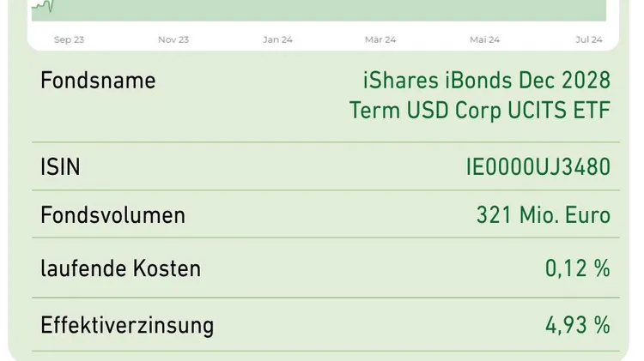Select fund name iShares iBonds Dec 2028

pos(487,81)
